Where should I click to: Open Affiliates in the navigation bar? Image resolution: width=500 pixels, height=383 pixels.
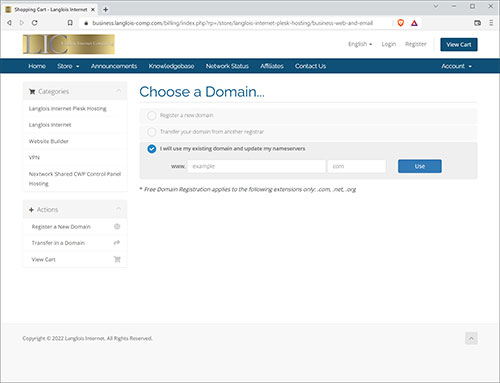coord(272,66)
